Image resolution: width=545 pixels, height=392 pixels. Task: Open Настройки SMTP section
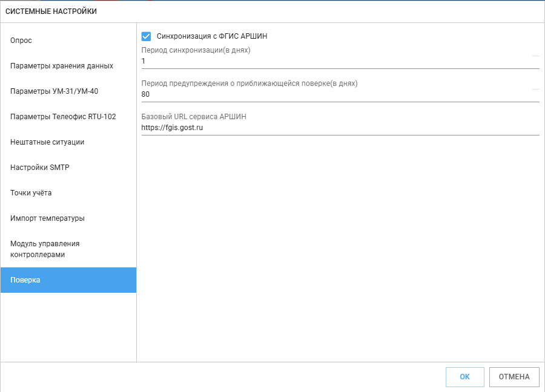tap(40, 168)
